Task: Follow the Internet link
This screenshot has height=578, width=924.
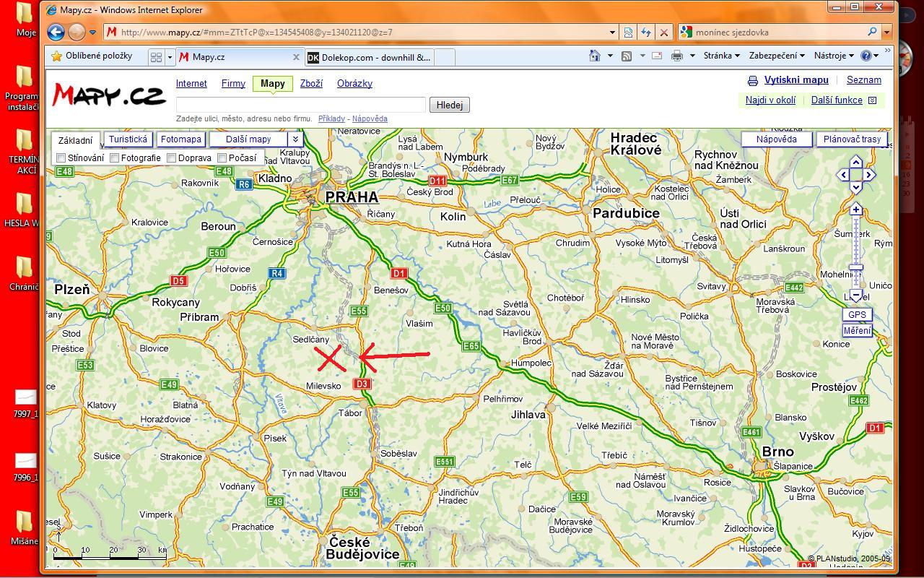Action: click(x=191, y=83)
